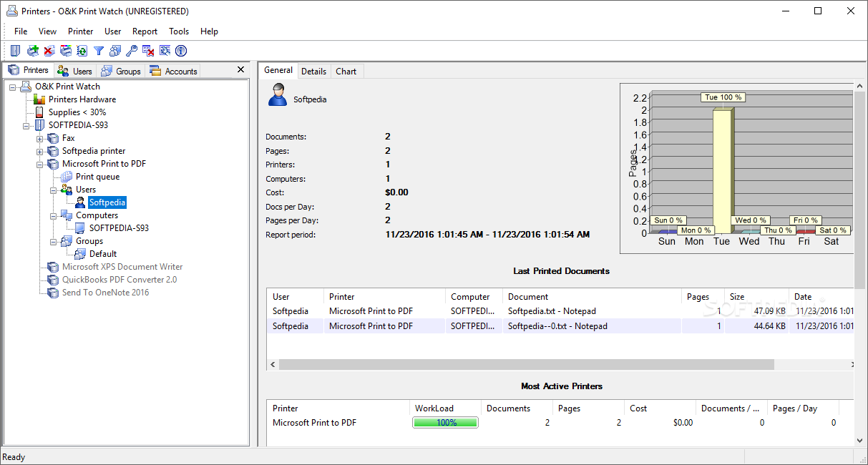
Task: Close the left sidebar panel
Action: coord(241,69)
